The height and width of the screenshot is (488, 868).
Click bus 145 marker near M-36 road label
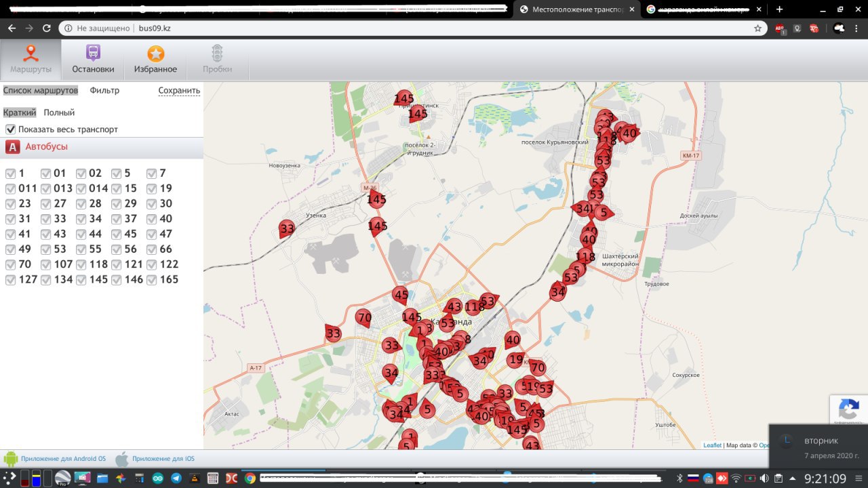pyautogui.click(x=376, y=199)
